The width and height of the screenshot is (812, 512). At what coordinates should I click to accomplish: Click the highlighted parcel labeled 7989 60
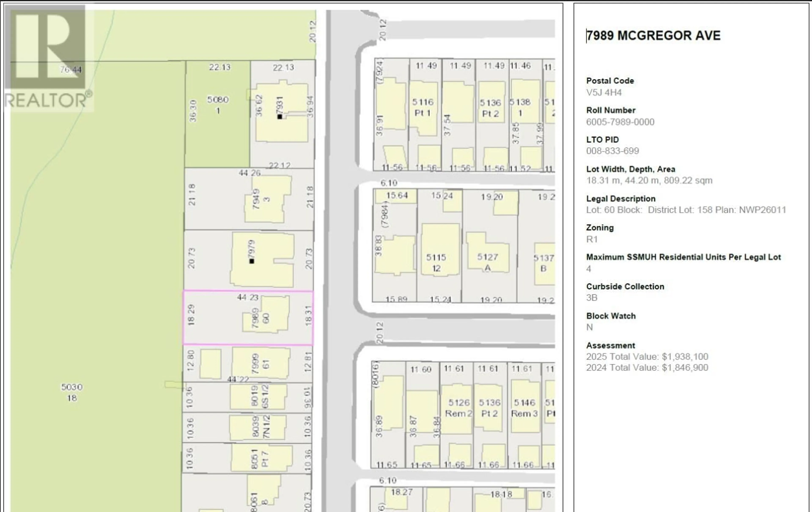pyautogui.click(x=248, y=318)
